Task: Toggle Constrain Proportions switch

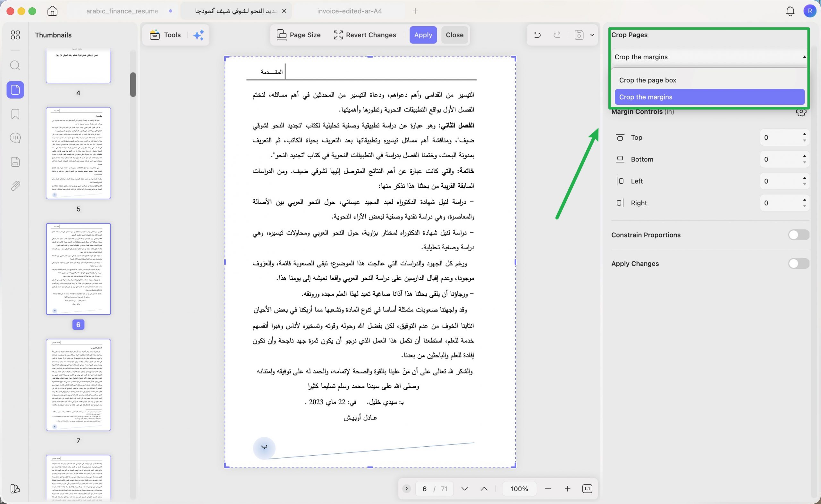Action: pyautogui.click(x=799, y=235)
